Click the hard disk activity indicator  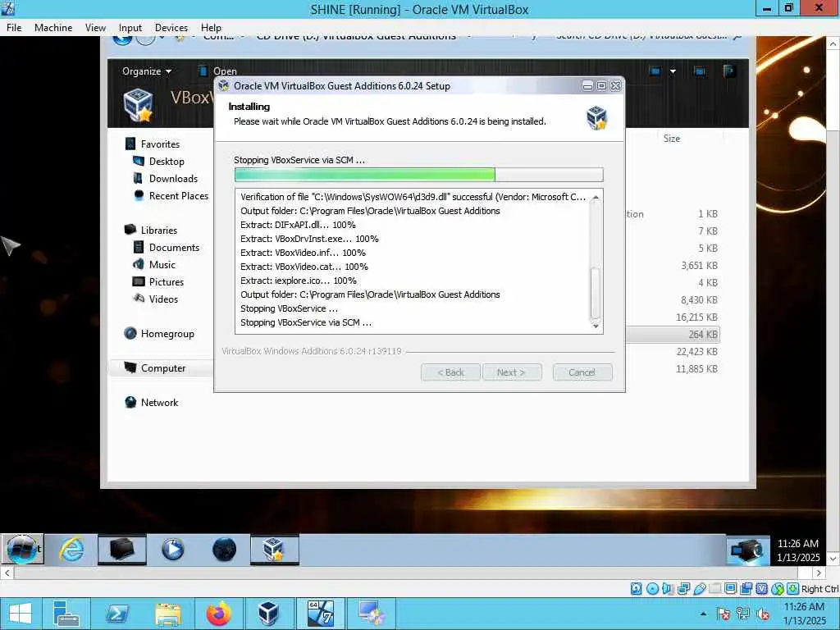click(x=636, y=589)
